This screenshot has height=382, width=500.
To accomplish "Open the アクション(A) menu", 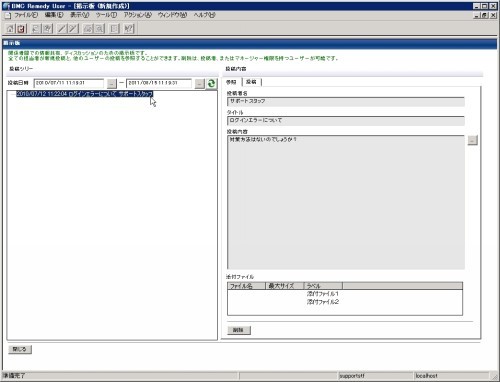I will pos(137,15).
